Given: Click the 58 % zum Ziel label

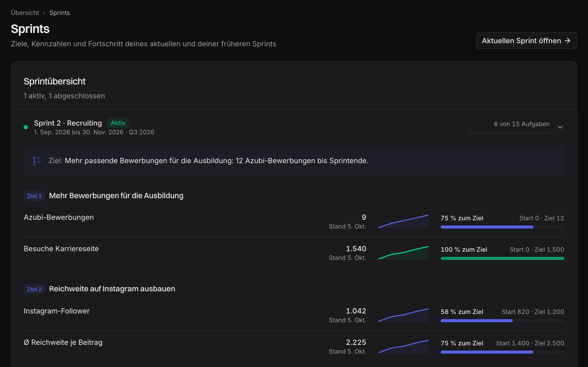Looking at the screenshot, I should (x=462, y=312).
